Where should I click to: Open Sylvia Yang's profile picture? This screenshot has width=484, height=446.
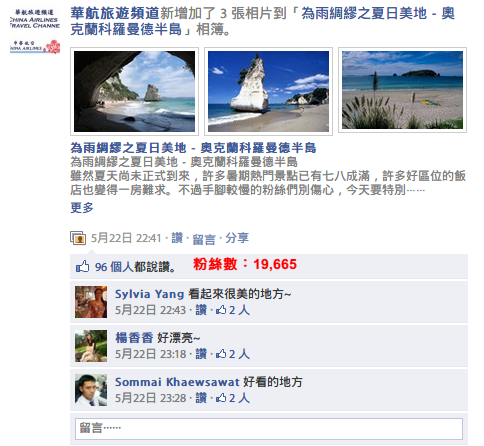coord(91,302)
